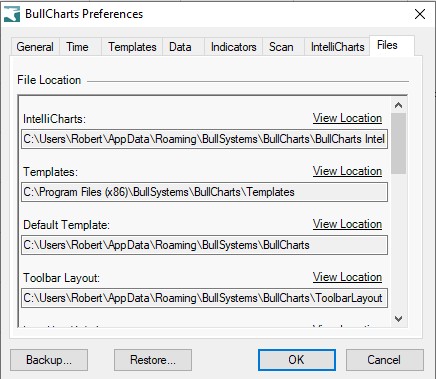Viewport: 436px width, 379px height.
Task: Close the BullCharts Preferences dialog
Action: coord(420,14)
